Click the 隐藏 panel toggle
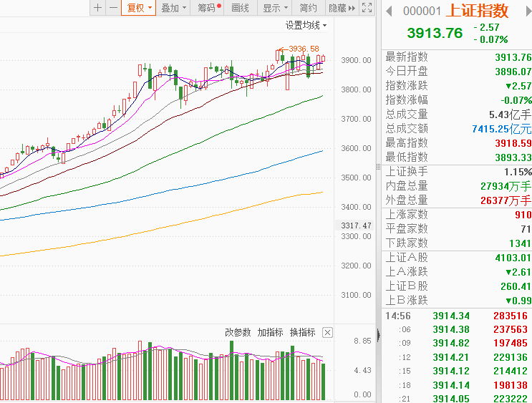Viewport: 532px width, 403px height. pos(342,8)
